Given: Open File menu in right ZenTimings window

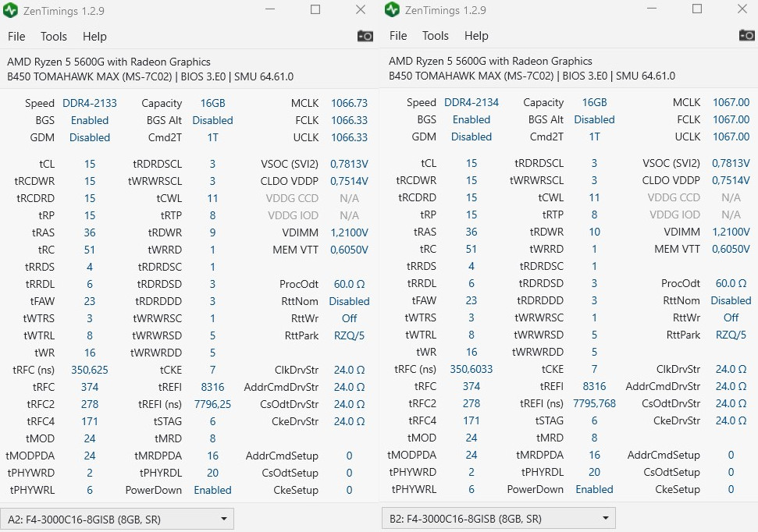Looking at the screenshot, I should coord(398,36).
